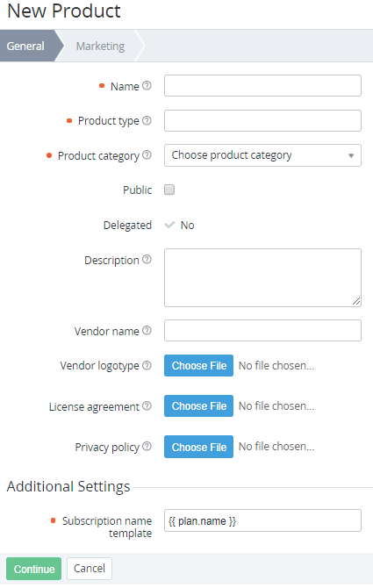Enable the Public checkbox

(169, 190)
